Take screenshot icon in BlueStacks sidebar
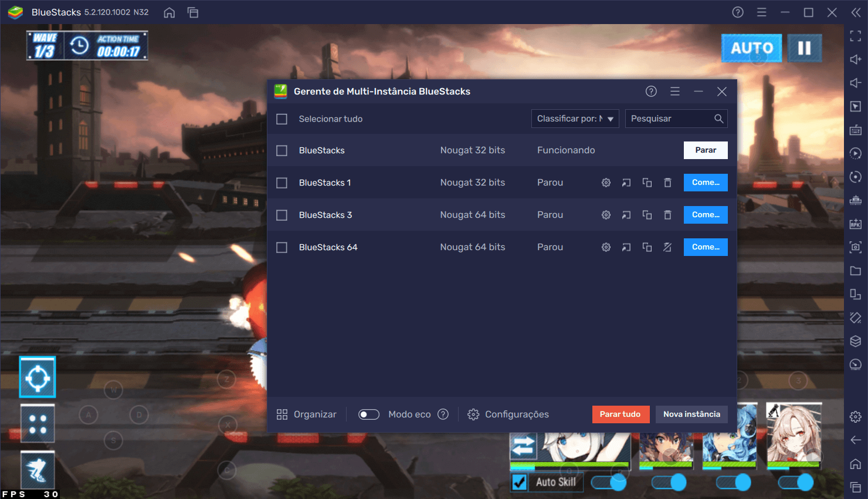Image resolution: width=868 pixels, height=499 pixels. click(x=856, y=247)
